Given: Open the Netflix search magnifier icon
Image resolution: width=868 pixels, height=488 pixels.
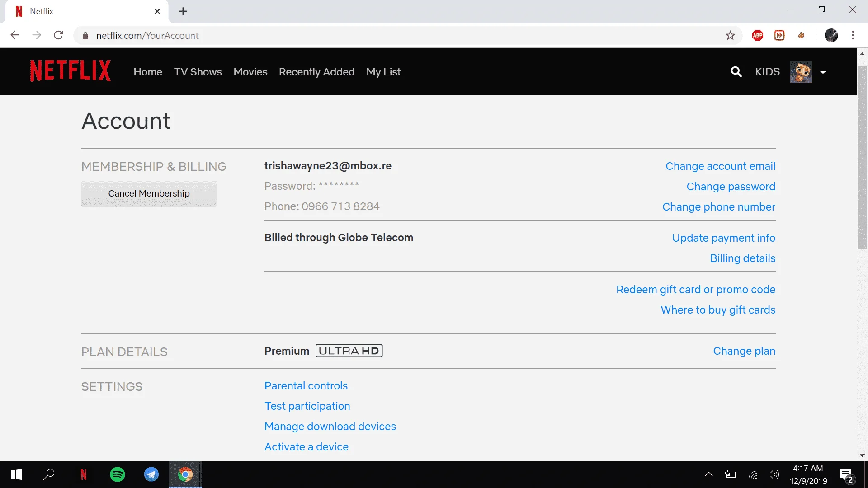Looking at the screenshot, I should (x=736, y=72).
